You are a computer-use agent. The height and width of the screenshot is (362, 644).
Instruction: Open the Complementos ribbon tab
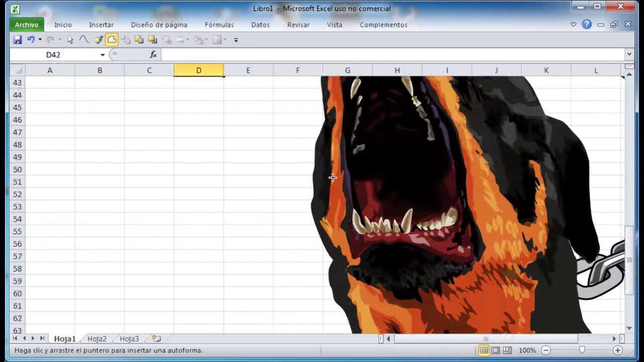point(383,25)
